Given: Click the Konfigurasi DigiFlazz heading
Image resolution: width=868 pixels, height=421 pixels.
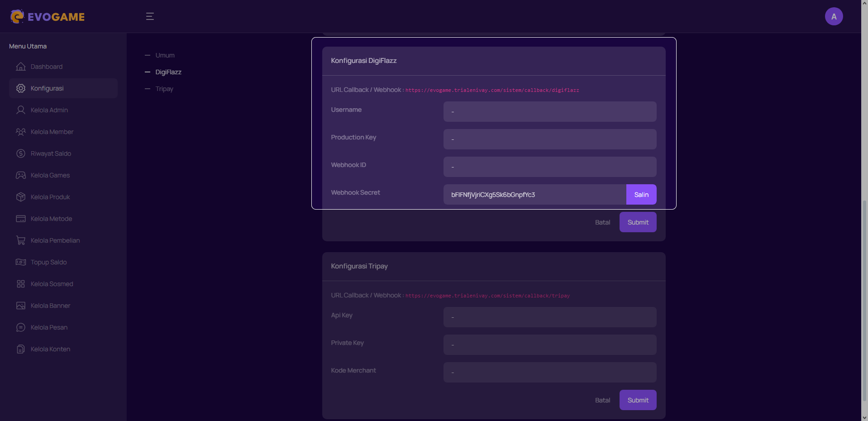Looking at the screenshot, I should (363, 61).
